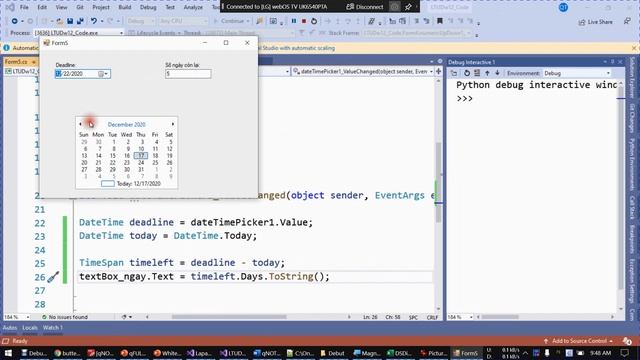Open the Deadline date picker dropdown arrow
This screenshot has height=360, width=640.
coord(106,74)
